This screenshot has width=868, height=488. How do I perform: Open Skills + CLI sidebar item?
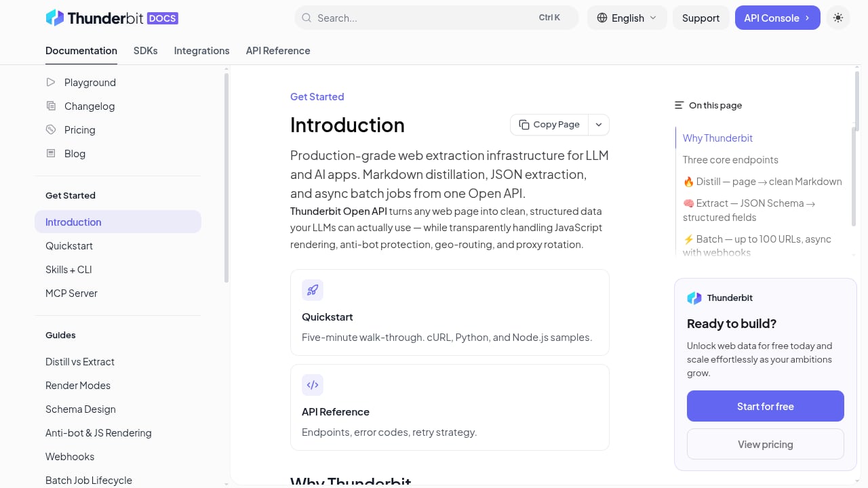(118, 269)
